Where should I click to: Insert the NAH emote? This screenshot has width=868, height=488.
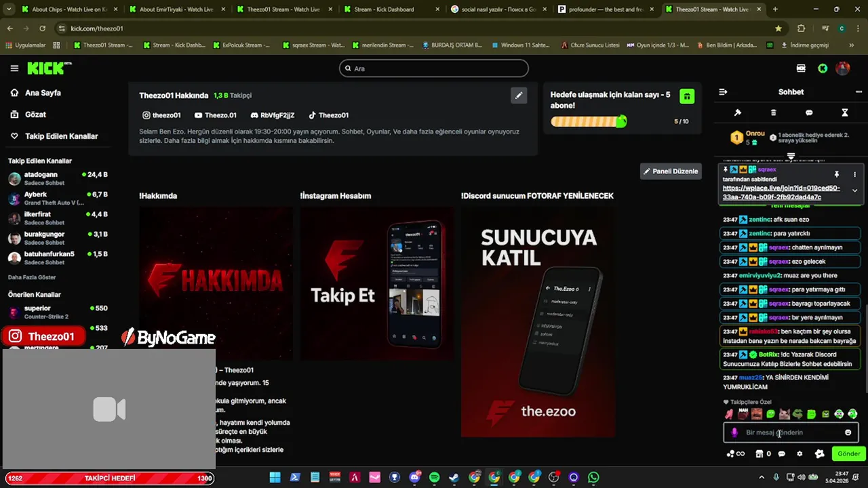[743, 414]
